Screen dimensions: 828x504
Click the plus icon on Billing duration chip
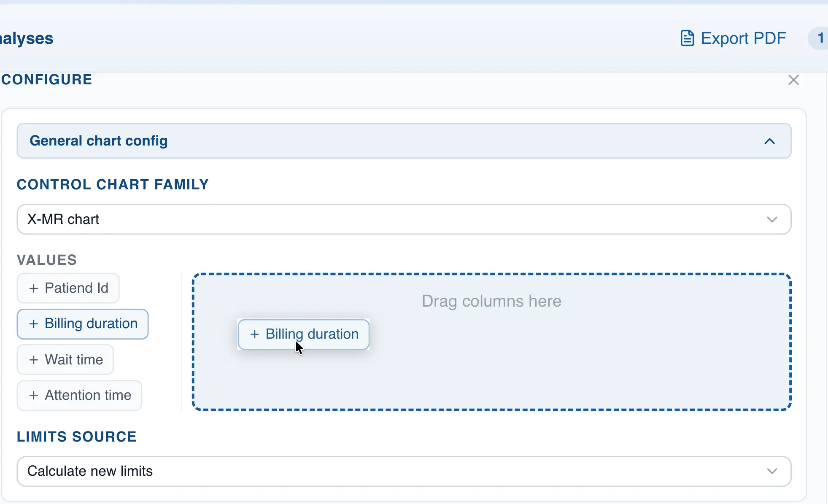tap(34, 324)
